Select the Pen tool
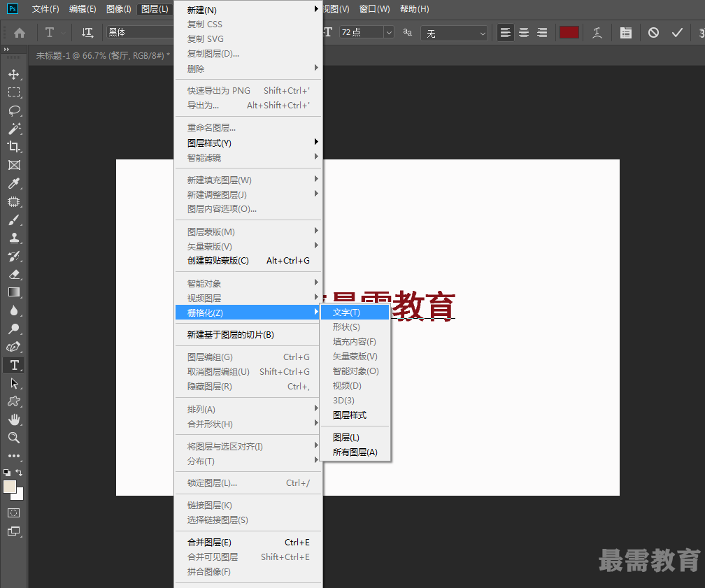The width and height of the screenshot is (705, 588). tap(14, 347)
